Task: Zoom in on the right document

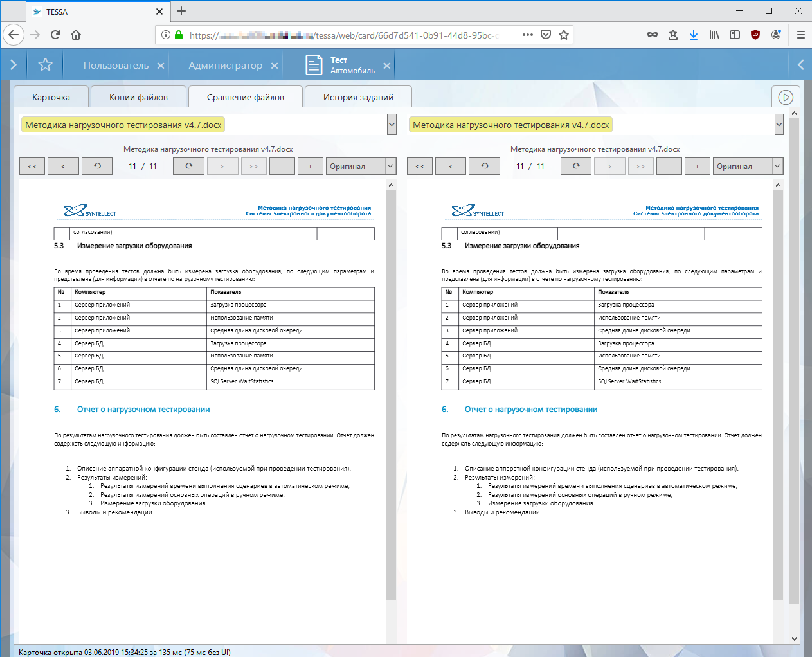Action: point(697,166)
